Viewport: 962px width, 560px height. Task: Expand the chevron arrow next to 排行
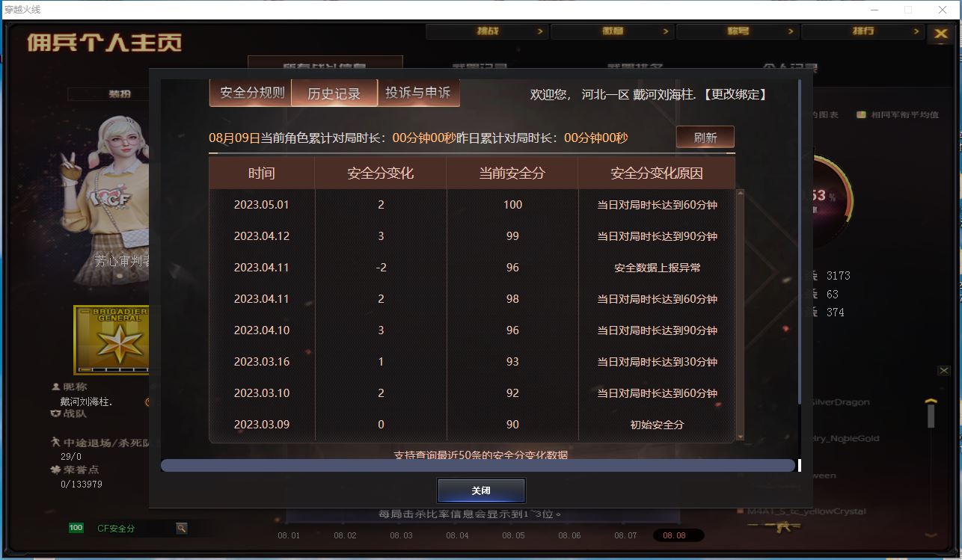pyautogui.click(x=916, y=31)
